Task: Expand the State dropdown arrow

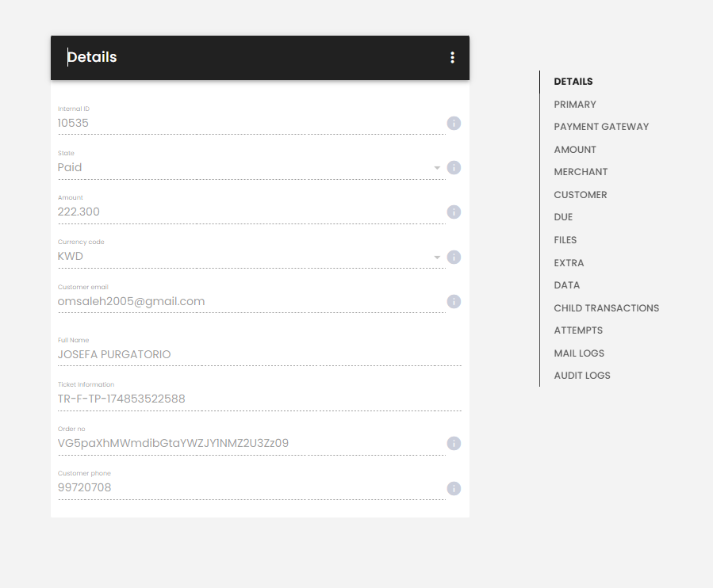Action: tap(437, 168)
